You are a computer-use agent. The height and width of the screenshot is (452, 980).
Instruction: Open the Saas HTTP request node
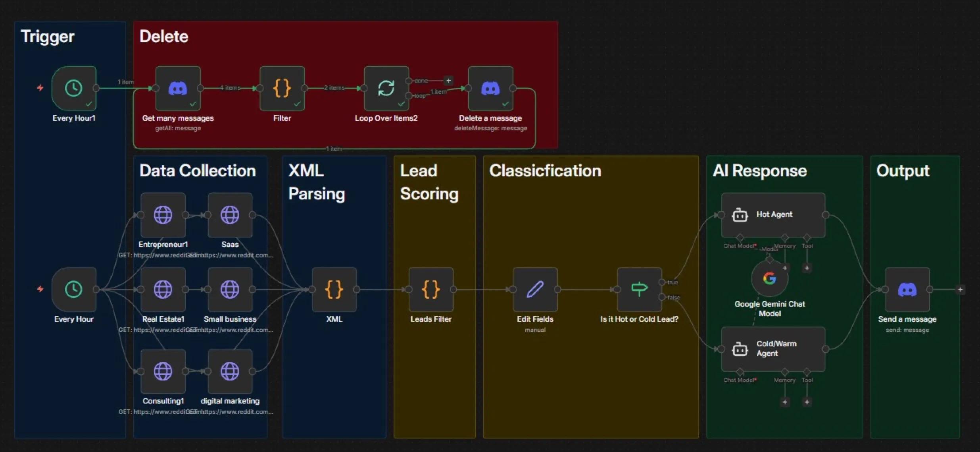pos(230,215)
